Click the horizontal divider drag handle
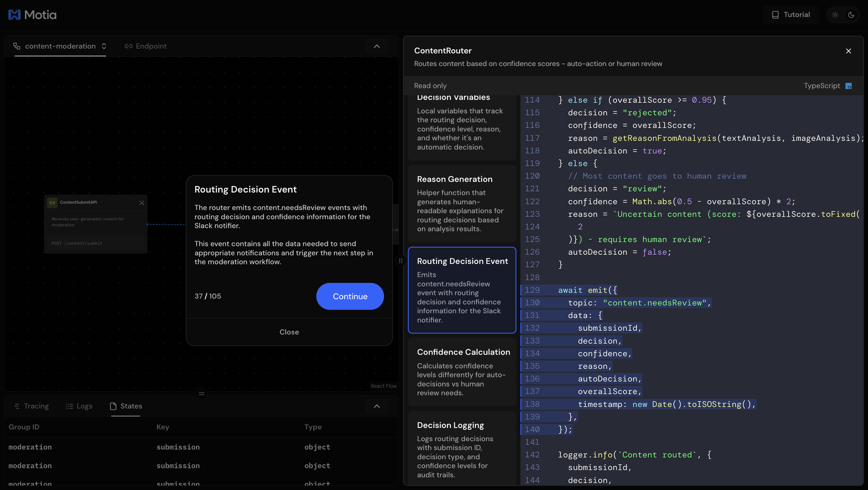The image size is (868, 490). [x=201, y=394]
